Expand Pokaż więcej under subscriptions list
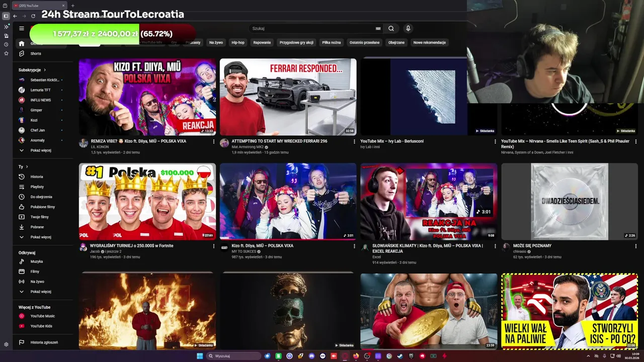Image resolution: width=644 pixels, height=362 pixels. pyautogui.click(x=43, y=150)
